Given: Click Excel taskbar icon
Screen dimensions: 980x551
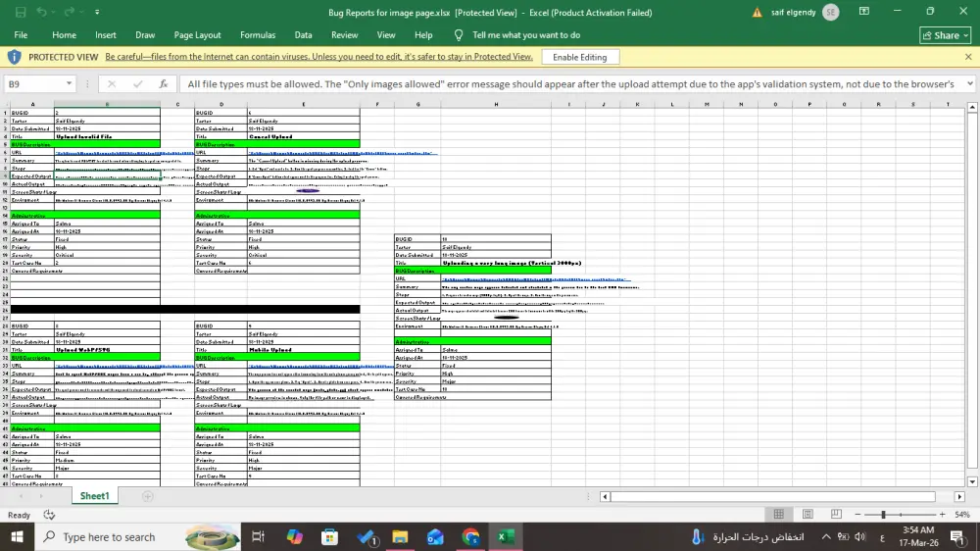Looking at the screenshot, I should [506, 536].
